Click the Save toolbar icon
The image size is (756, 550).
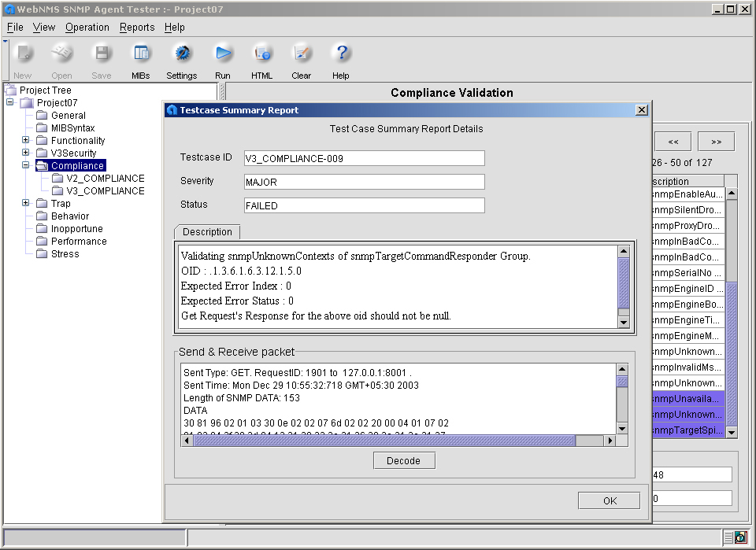click(102, 53)
